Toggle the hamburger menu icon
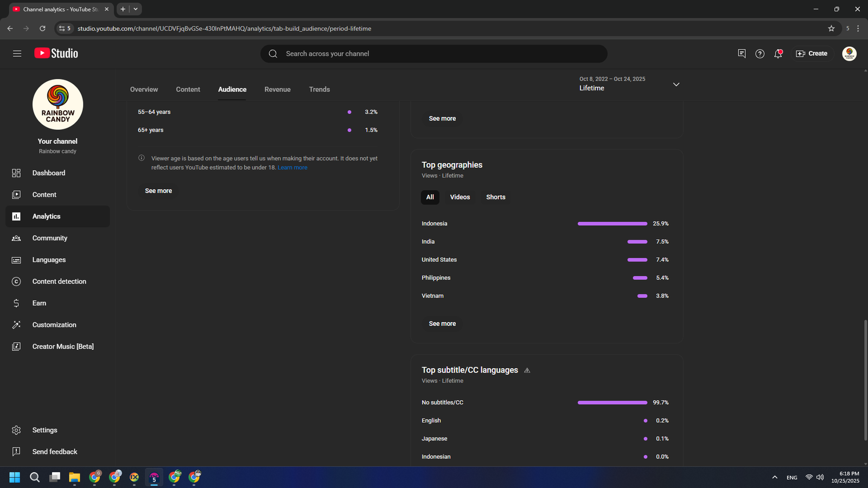The width and height of the screenshot is (868, 488). point(17,54)
